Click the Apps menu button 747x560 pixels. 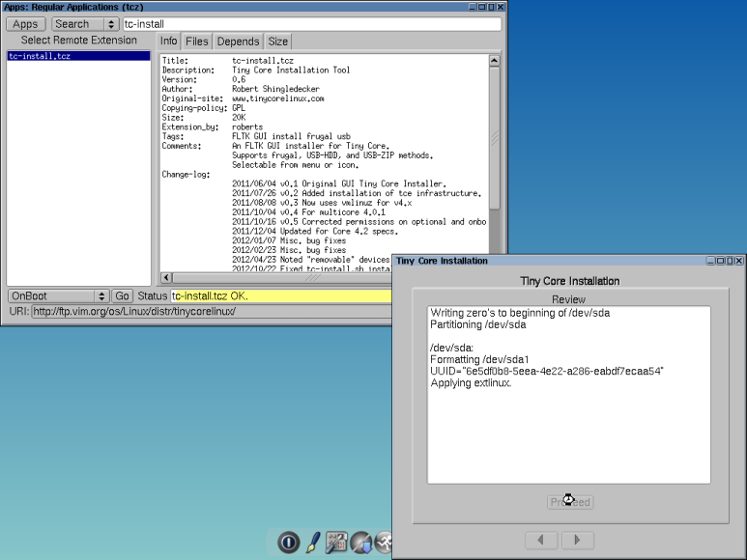coord(26,24)
